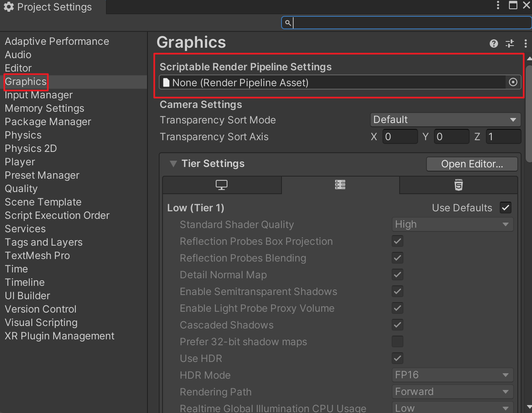Toggle Use Defaults for Low Tier 1
The image size is (532, 413).
point(506,208)
